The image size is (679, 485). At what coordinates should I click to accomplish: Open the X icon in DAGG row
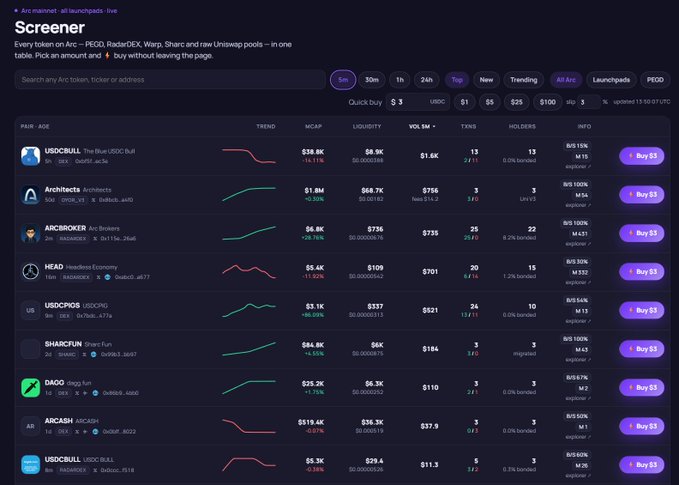[x=77, y=393]
